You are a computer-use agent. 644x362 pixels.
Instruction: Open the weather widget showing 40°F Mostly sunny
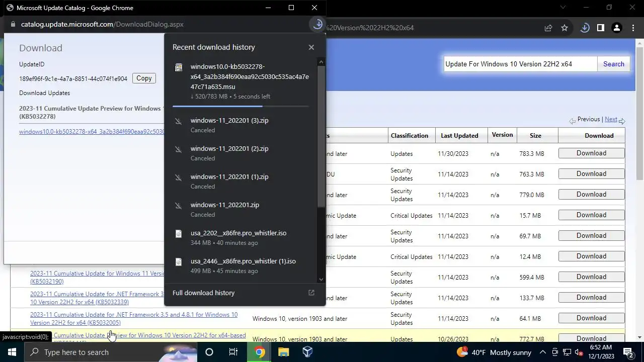pos(494,352)
